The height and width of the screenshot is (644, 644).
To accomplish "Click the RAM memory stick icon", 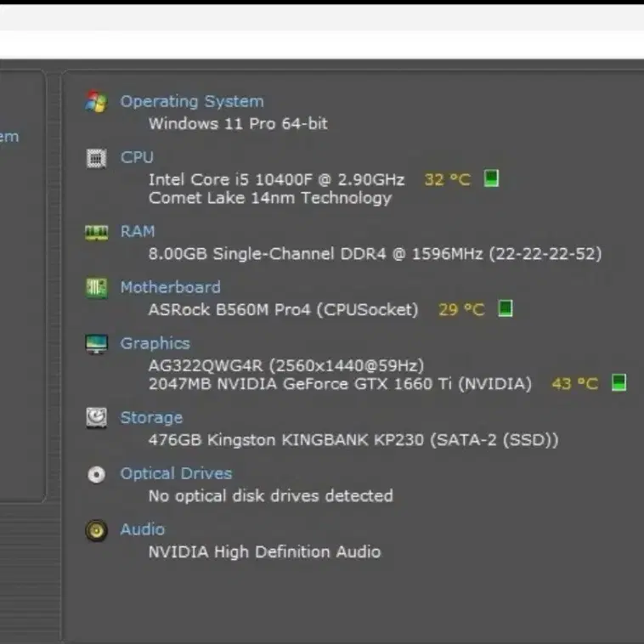I will 97,233.
